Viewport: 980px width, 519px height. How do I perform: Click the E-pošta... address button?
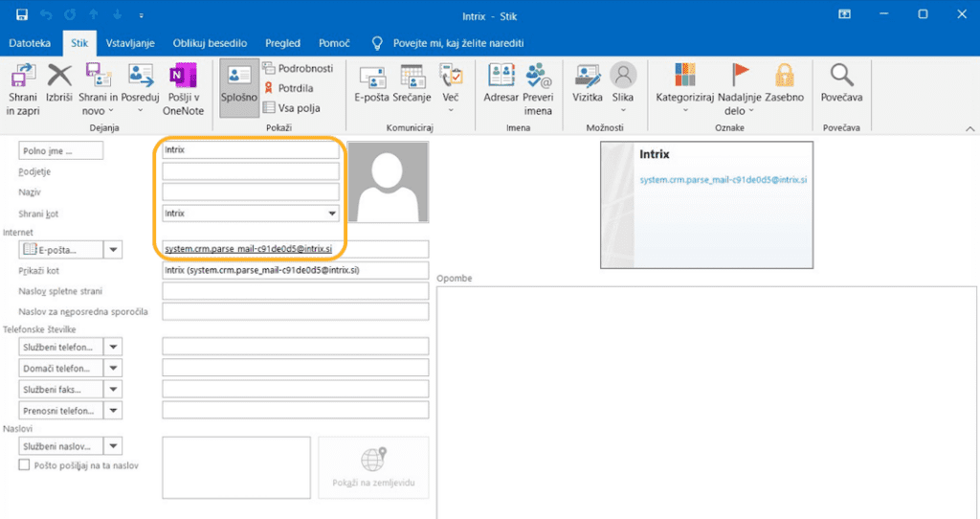(60, 250)
